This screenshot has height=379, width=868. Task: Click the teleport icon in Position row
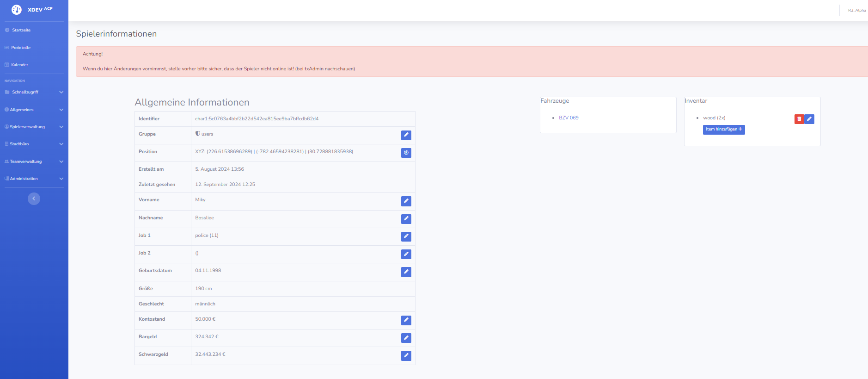coord(406,153)
